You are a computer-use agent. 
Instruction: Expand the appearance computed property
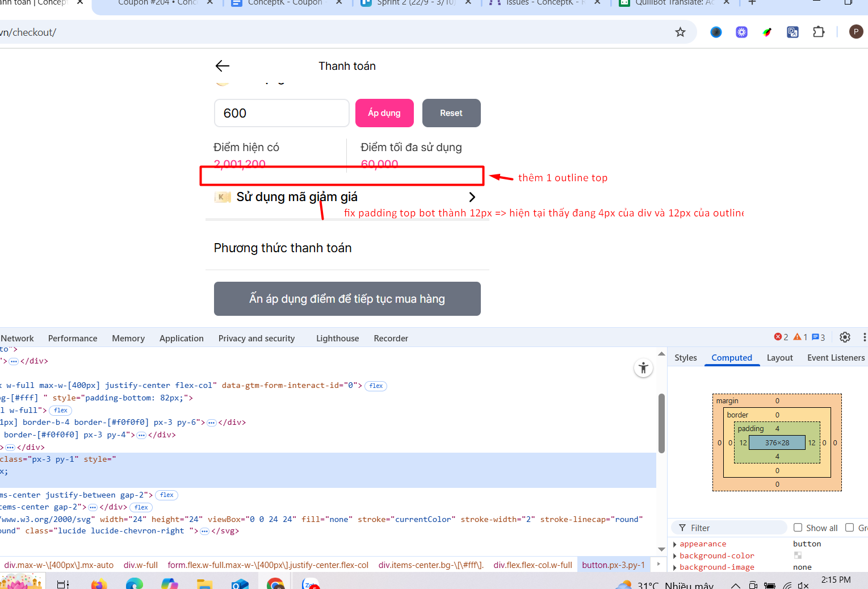coord(674,544)
